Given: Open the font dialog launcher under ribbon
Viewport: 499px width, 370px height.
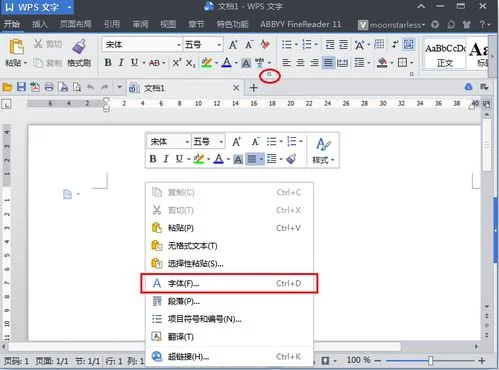Looking at the screenshot, I should 270,75.
